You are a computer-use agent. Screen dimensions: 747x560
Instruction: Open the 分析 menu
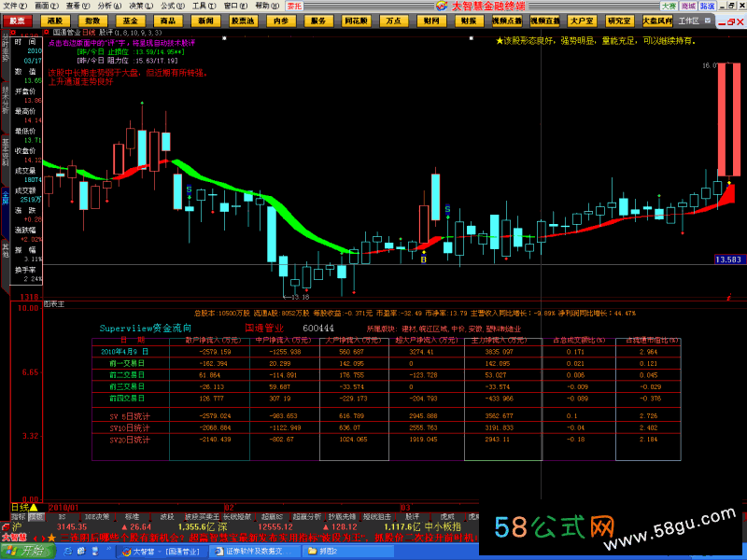[x=108, y=6]
